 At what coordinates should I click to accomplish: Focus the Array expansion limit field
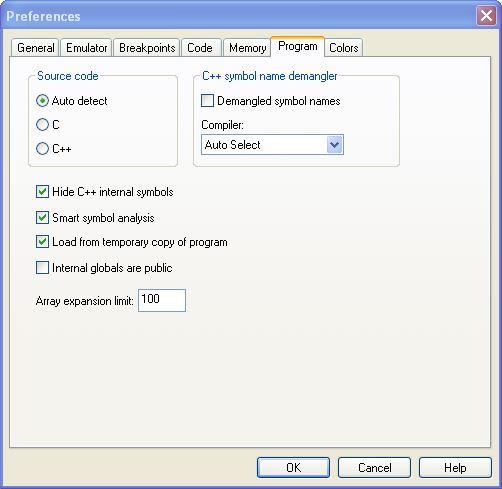point(162,300)
